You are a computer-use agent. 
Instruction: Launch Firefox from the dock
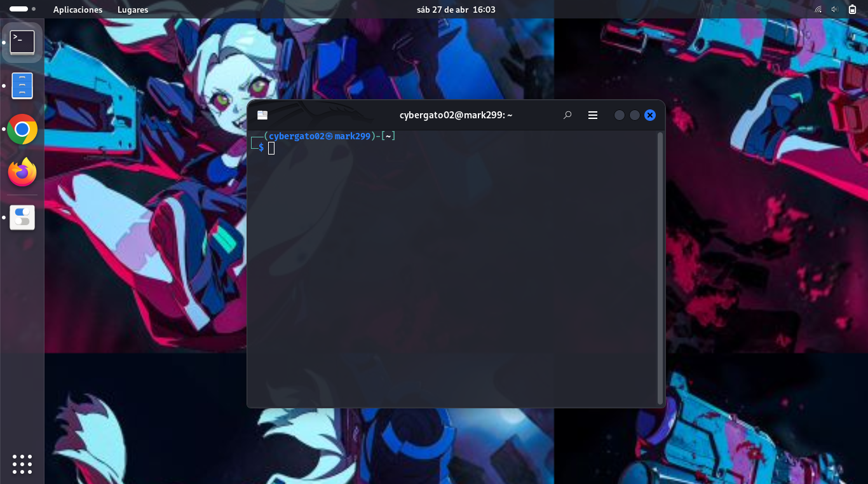point(22,172)
